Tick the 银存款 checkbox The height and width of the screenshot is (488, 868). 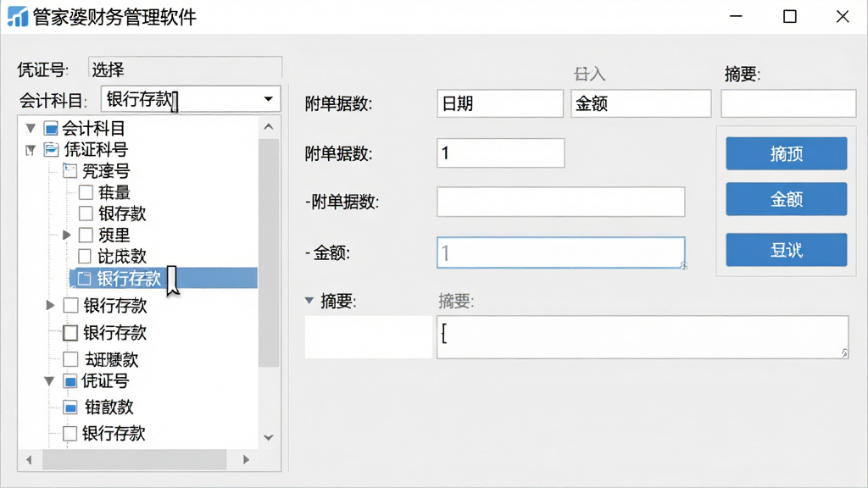tap(86, 213)
